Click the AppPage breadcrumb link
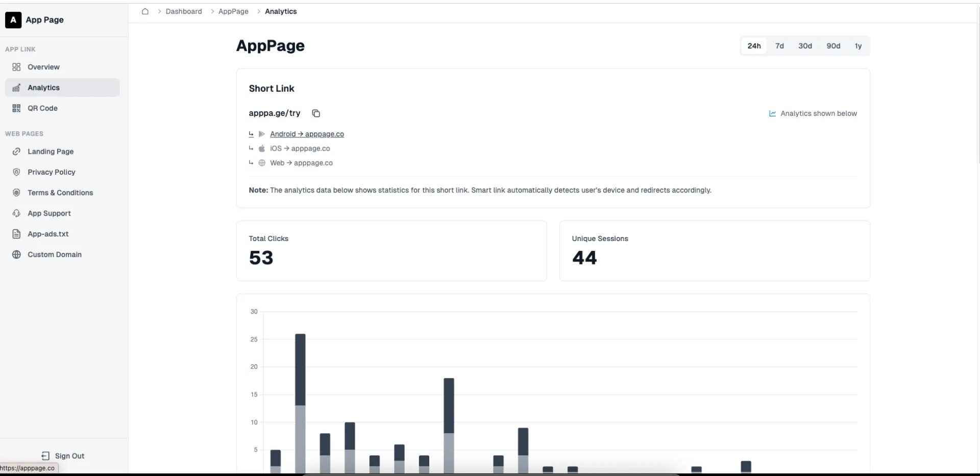Screen dimensions: 980x476 pyautogui.click(x=233, y=11)
